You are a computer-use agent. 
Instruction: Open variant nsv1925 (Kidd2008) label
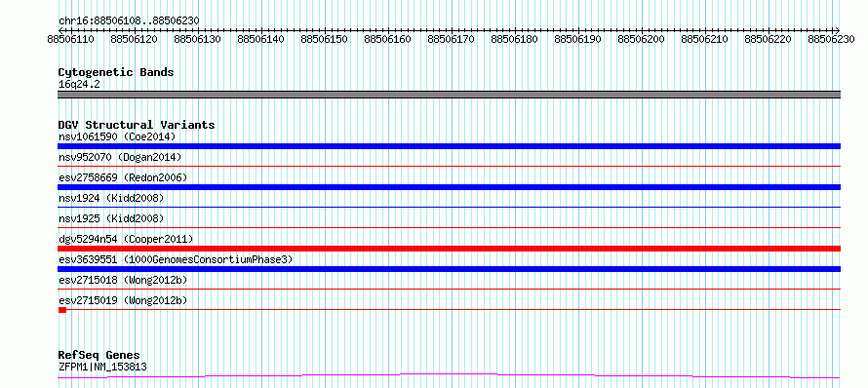(111, 218)
